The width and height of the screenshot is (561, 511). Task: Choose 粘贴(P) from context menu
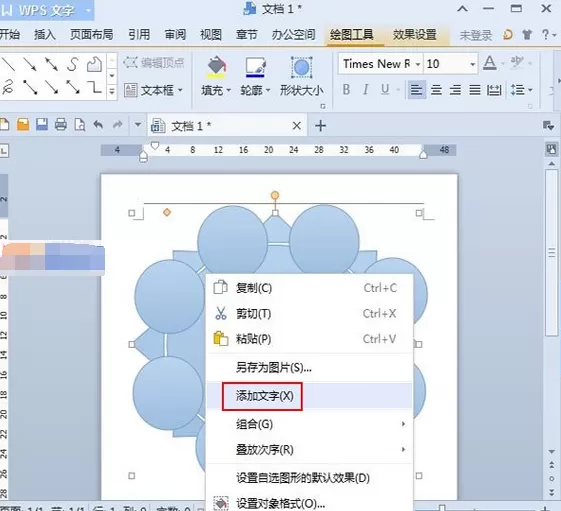click(x=310, y=339)
